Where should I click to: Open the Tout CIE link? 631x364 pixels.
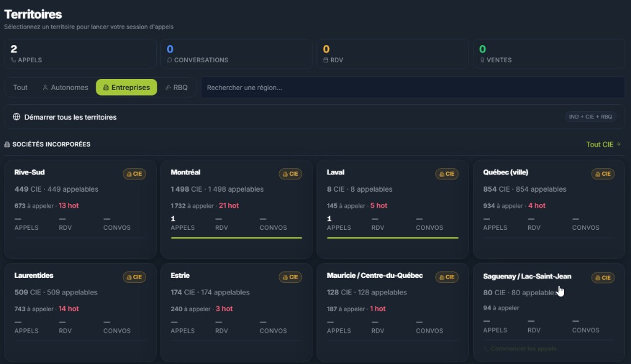[x=603, y=144]
